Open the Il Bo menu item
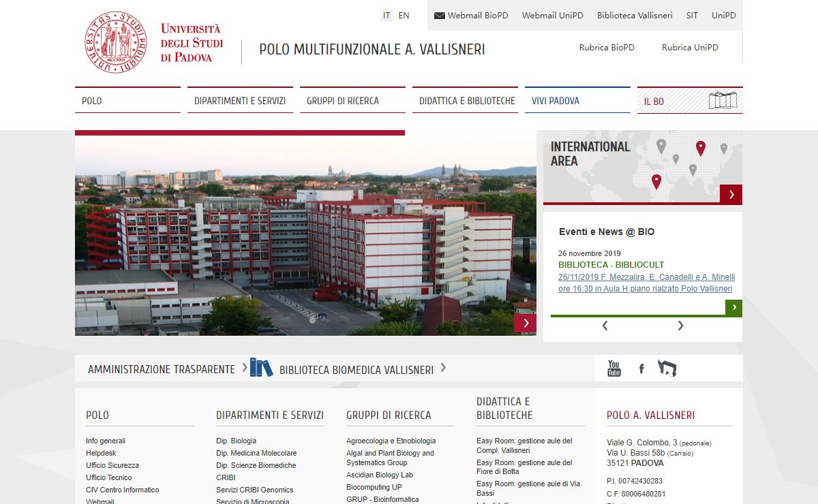This screenshot has width=818, height=504. pos(690,100)
